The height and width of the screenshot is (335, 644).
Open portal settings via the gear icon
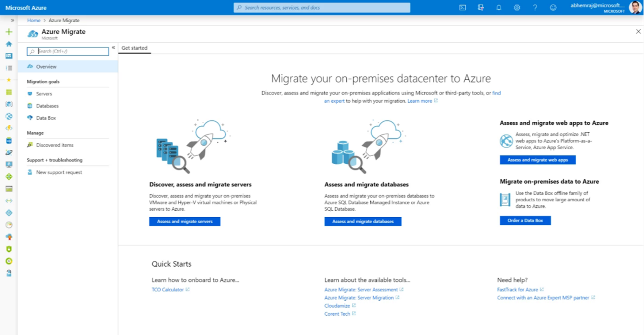pyautogui.click(x=517, y=8)
